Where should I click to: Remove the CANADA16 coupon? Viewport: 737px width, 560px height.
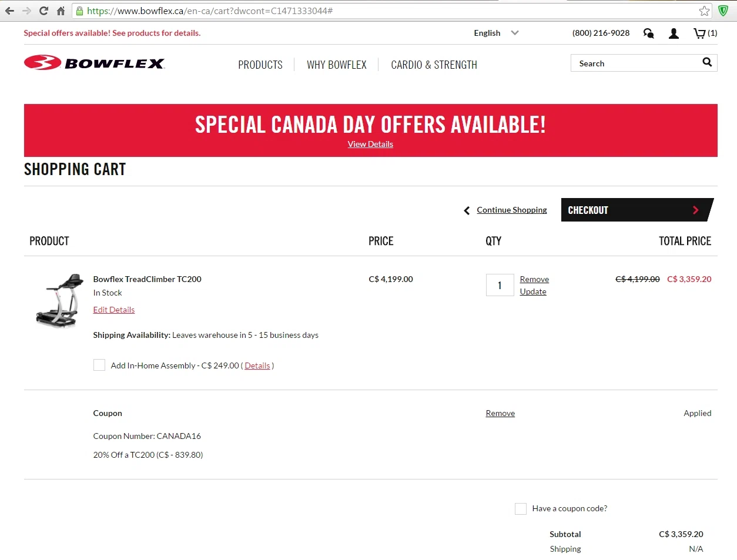[x=500, y=413]
